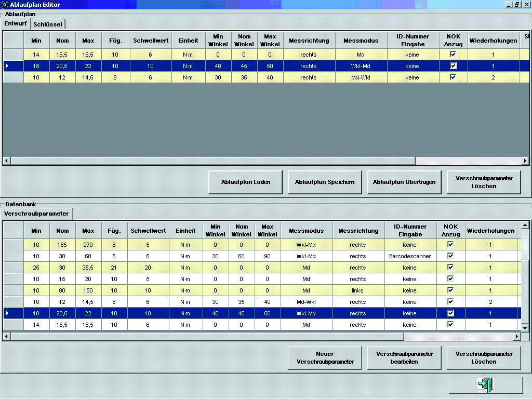Image resolution: width=532 pixels, height=399 pixels.
Task: Toggle NOK Anzug checkbox for the links row
Action: pos(450,290)
